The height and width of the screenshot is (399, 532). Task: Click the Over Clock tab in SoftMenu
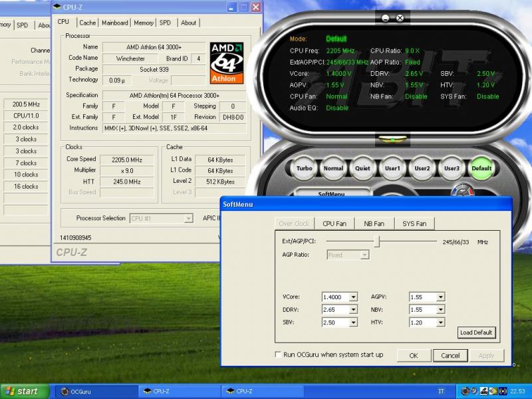click(294, 223)
